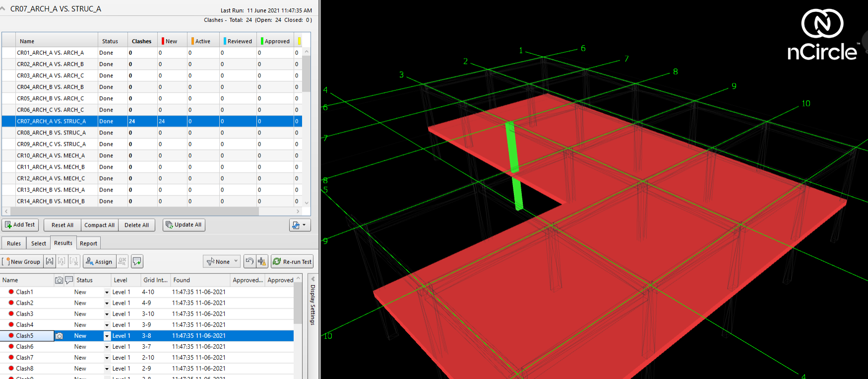Viewport: 868px width, 379px height.
Task: Click the camera viewpoint icon on Clash5
Action: point(59,336)
